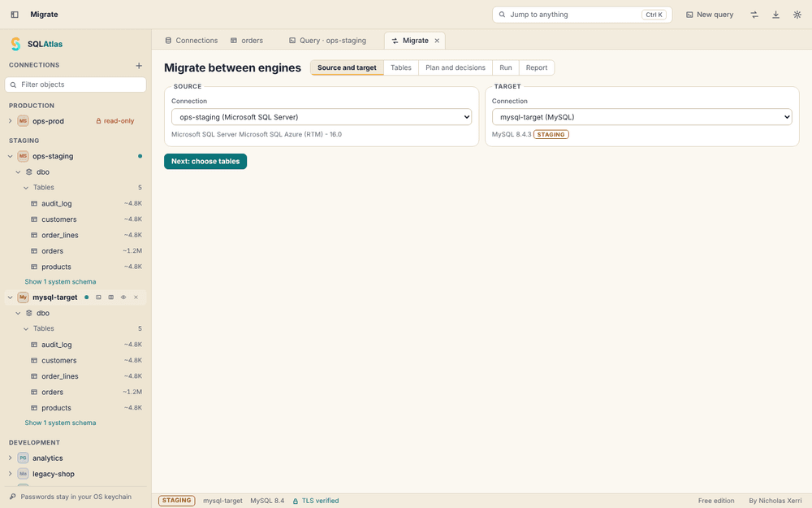This screenshot has height=508, width=812.
Task: Focus the Filter objects input
Action: click(x=76, y=85)
